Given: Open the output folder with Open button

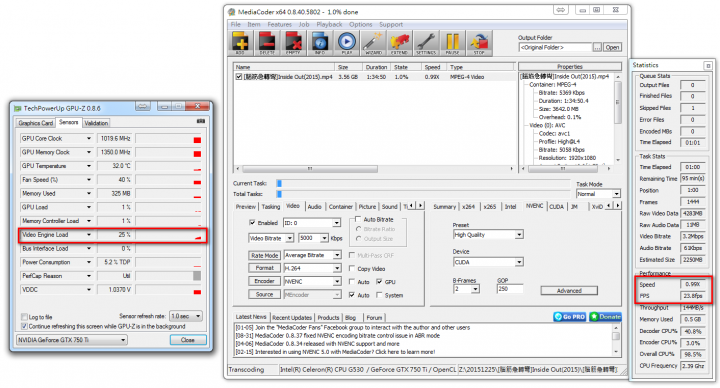Looking at the screenshot, I should click(612, 47).
